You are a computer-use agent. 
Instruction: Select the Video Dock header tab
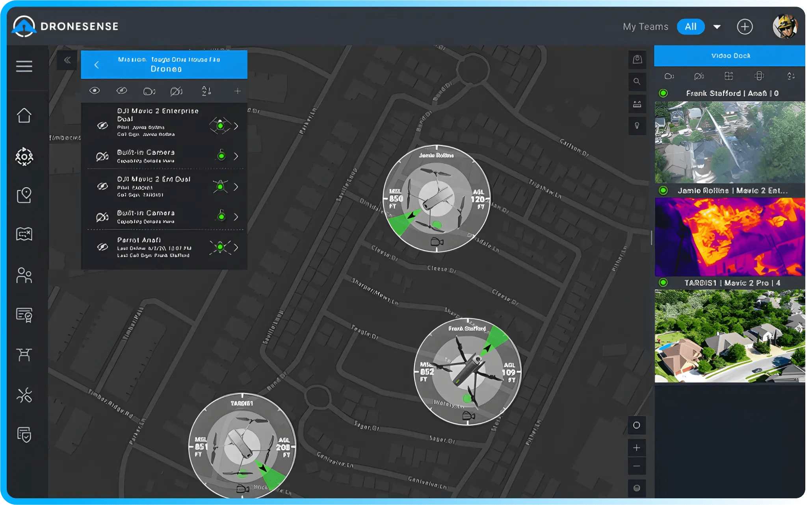[729, 56]
